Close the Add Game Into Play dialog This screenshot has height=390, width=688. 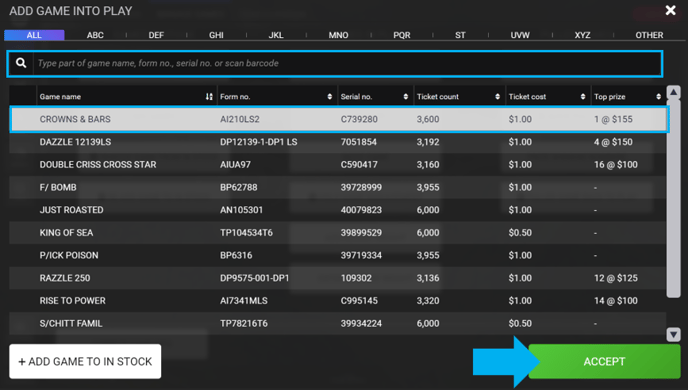[670, 10]
